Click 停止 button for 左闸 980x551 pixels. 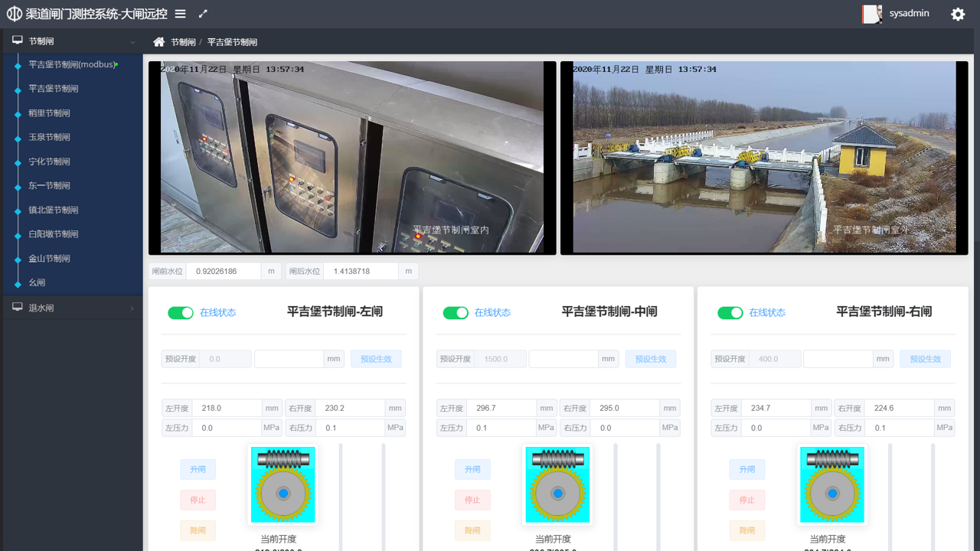coord(198,500)
